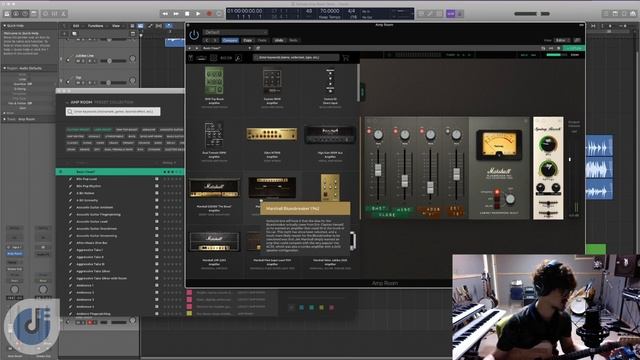640x360 pixels.
Task: Click the Preset Collection search field
Action: click(113, 111)
